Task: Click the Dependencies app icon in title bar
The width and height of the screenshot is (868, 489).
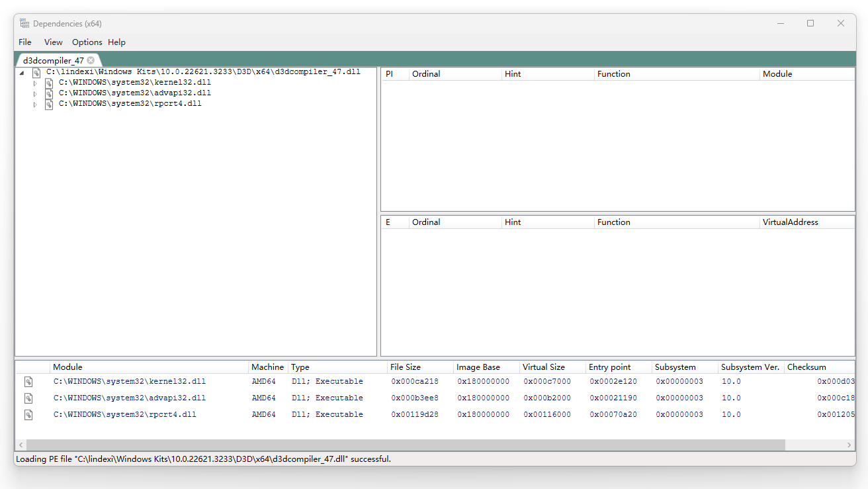Action: point(24,23)
